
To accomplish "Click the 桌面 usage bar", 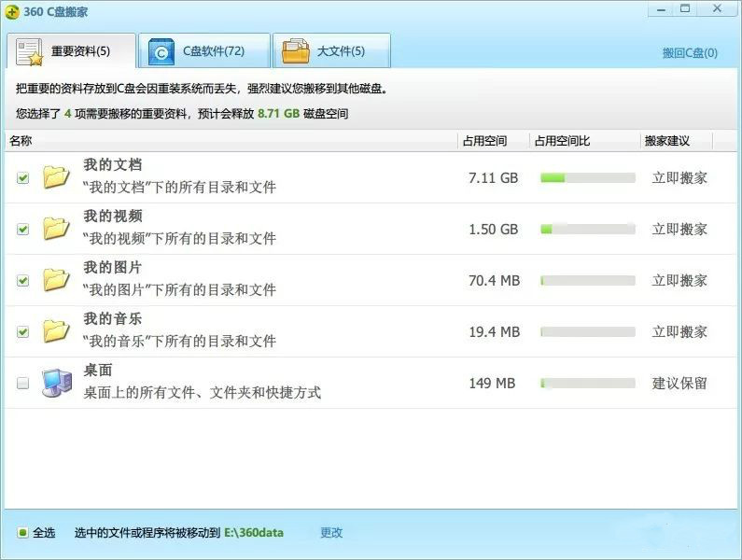I will pos(588,383).
